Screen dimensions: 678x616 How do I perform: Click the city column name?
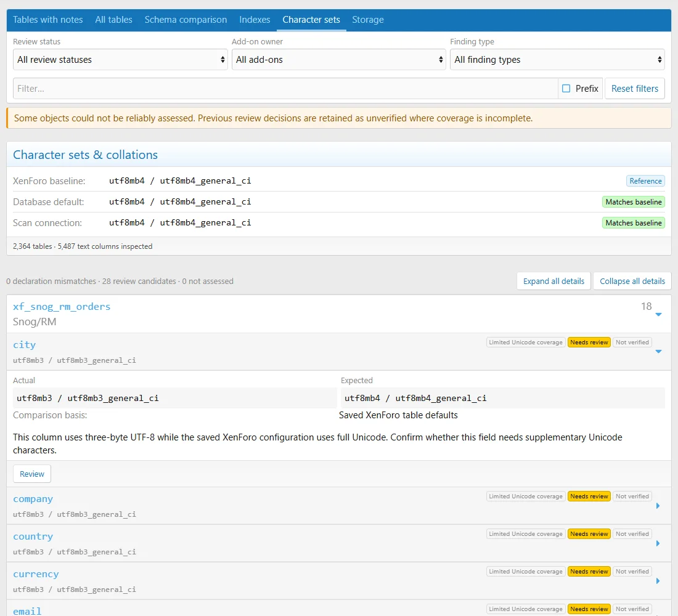coord(24,345)
